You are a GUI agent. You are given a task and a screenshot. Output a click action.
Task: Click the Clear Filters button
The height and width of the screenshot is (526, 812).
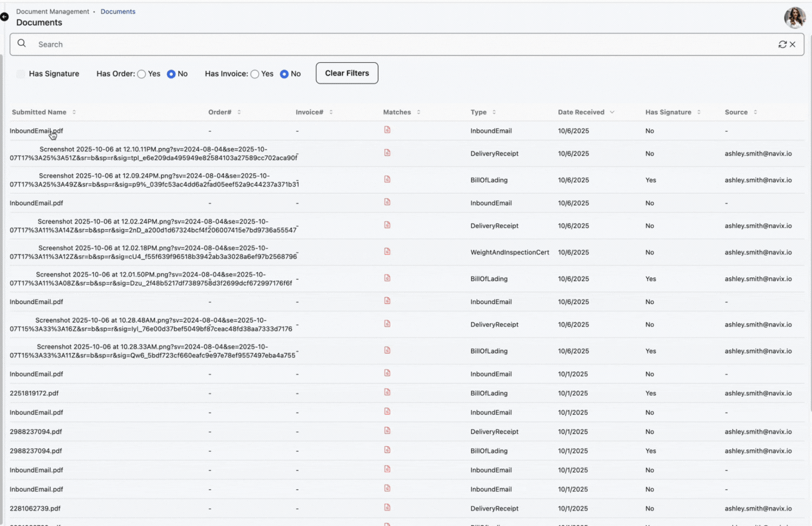pos(347,74)
